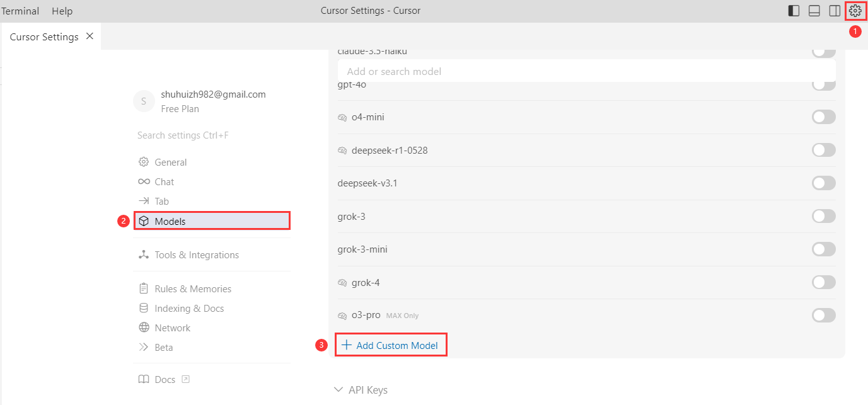The height and width of the screenshot is (405, 868).
Task: Toggle the bottom panel layout icon
Action: coord(814,11)
